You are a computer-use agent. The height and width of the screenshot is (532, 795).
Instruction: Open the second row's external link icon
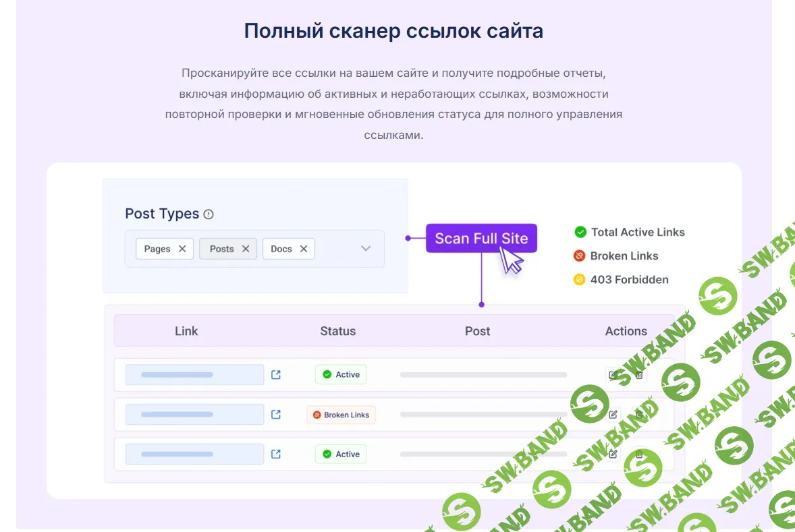276,415
